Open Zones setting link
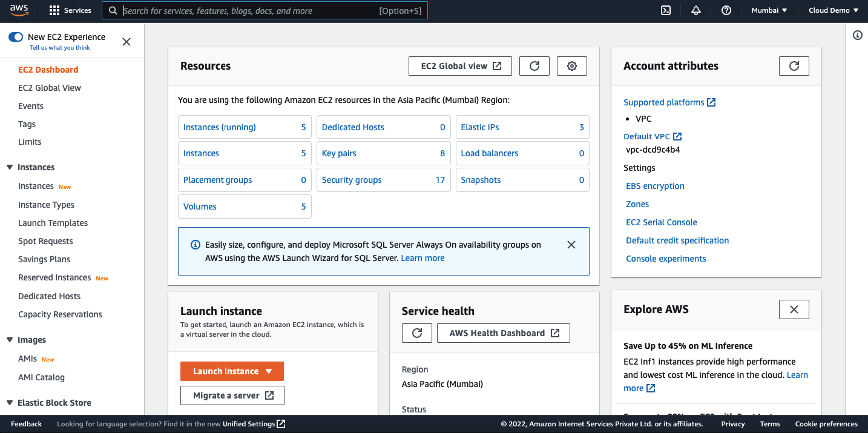Image resolution: width=868 pixels, height=433 pixels. [x=637, y=204]
